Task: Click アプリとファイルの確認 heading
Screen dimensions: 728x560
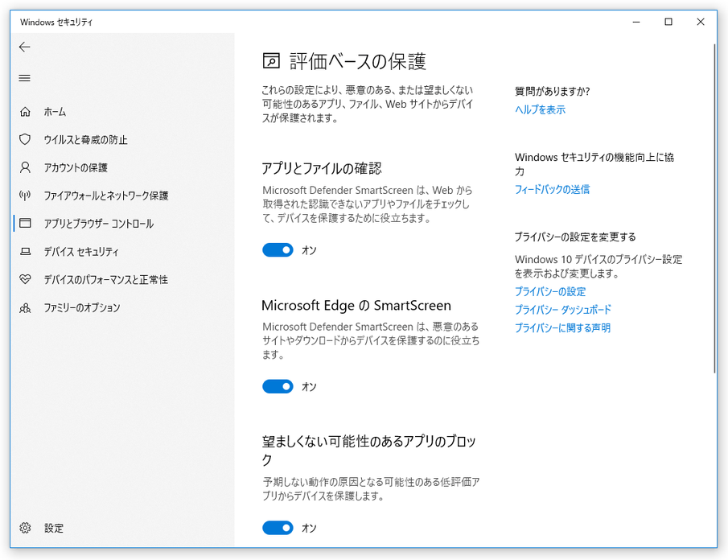Action: tap(322, 168)
